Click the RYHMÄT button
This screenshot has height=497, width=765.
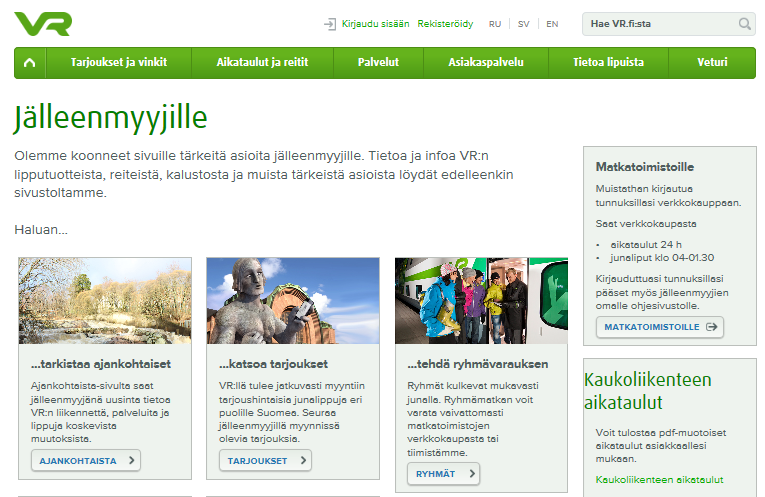(x=443, y=474)
